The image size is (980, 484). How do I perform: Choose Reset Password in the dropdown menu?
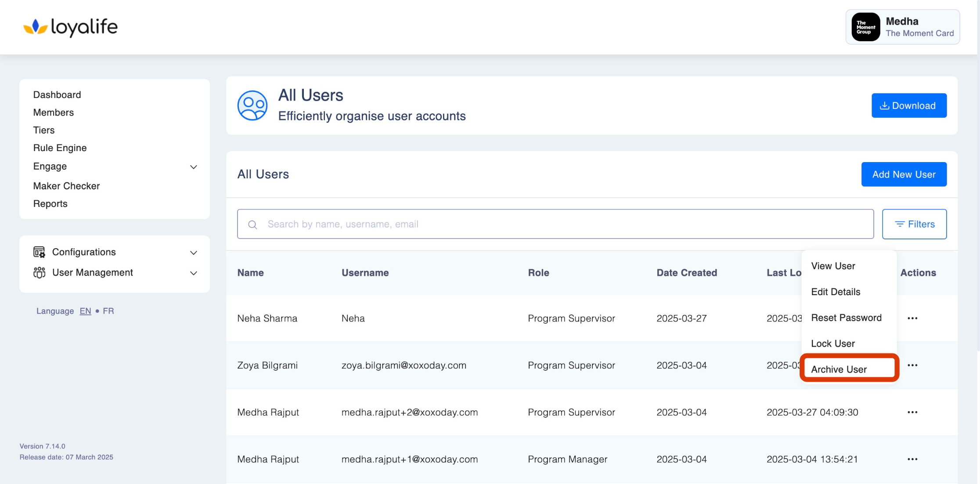(x=846, y=318)
